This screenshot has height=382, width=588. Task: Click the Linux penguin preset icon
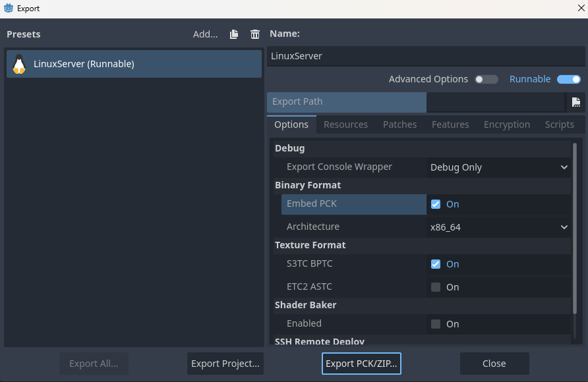pyautogui.click(x=19, y=64)
